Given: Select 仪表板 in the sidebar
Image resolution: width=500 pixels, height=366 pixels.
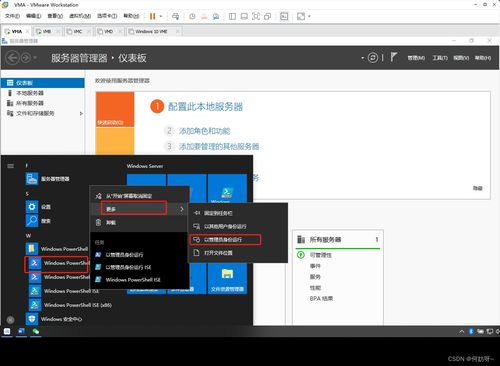Looking at the screenshot, I should click(x=43, y=83).
